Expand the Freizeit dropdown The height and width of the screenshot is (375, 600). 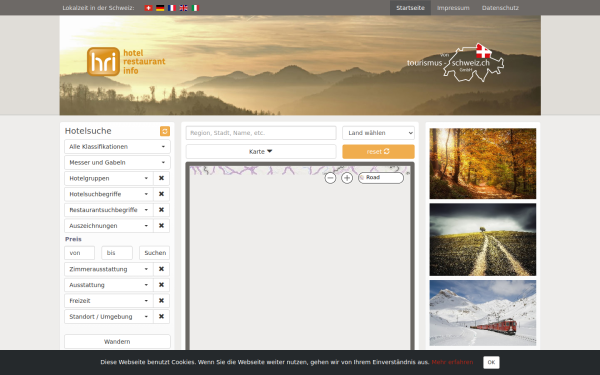point(109,301)
